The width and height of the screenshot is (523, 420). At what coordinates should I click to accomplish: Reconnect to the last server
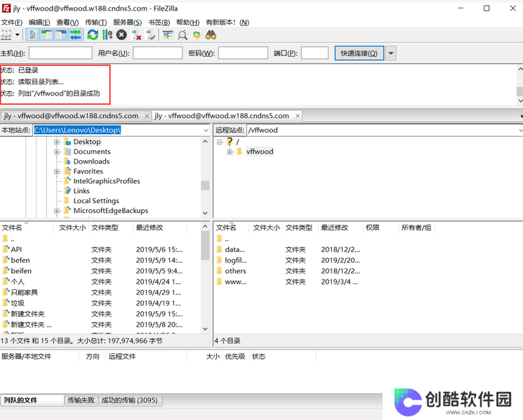[x=150, y=34]
